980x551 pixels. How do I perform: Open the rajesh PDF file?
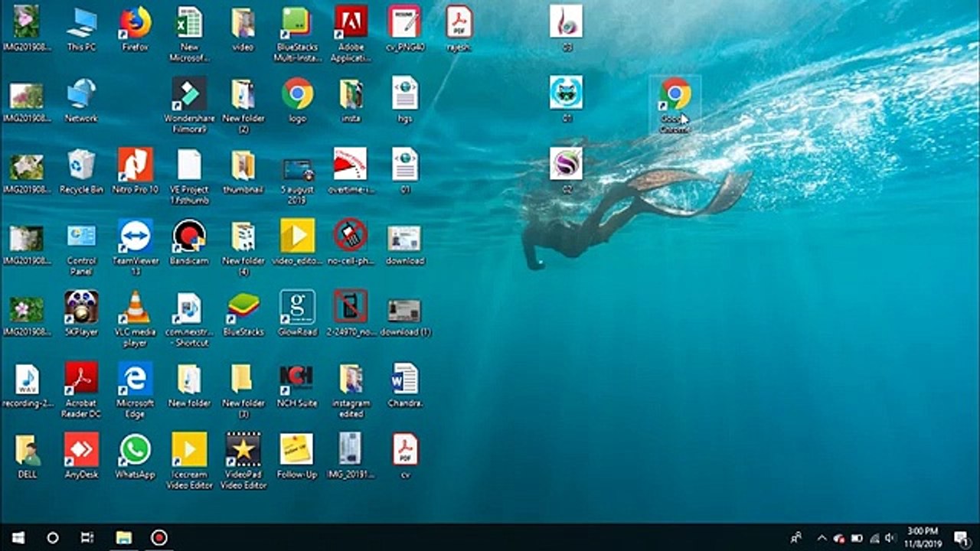click(x=459, y=29)
